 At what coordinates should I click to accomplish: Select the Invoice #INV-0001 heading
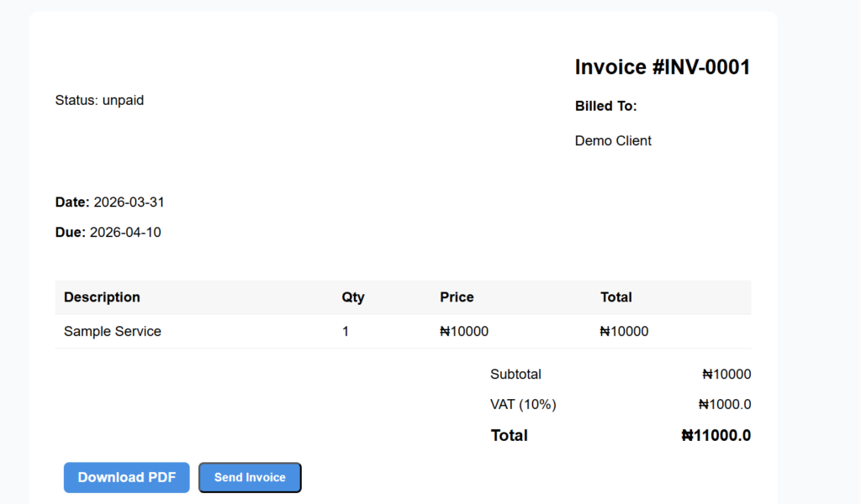click(662, 67)
